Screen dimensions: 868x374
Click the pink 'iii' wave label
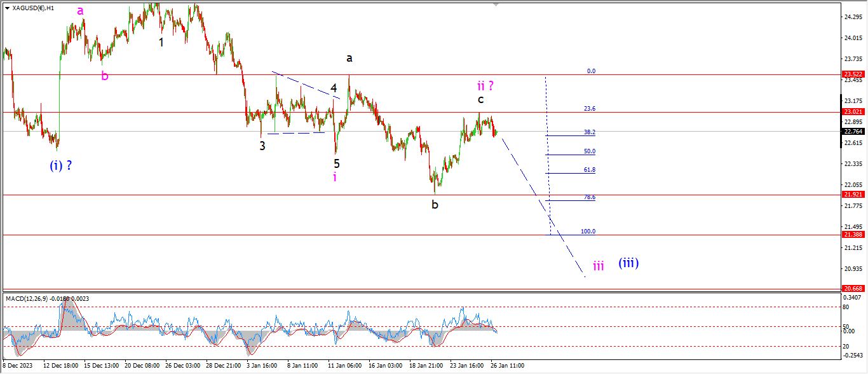599,266
